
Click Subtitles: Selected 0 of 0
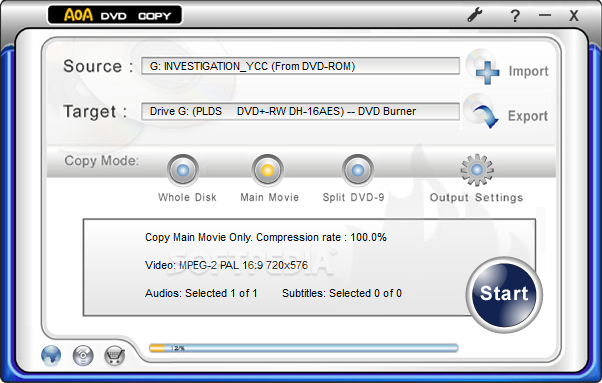point(342,293)
